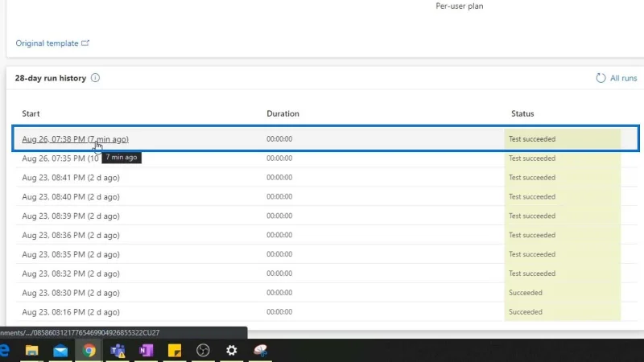Image resolution: width=644 pixels, height=362 pixels.
Task: Open the Aug 23, 08:41 PM run
Action: (x=71, y=178)
